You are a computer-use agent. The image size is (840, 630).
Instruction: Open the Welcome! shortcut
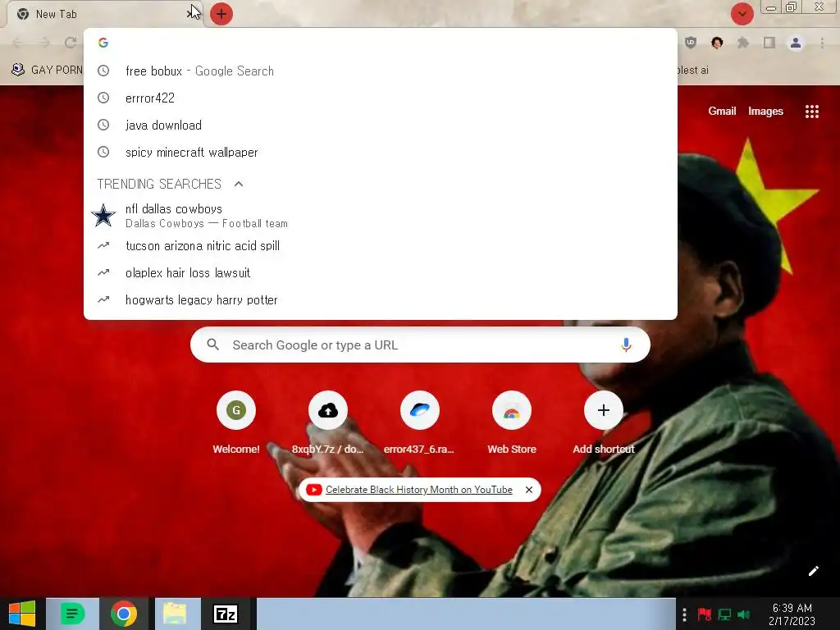pyautogui.click(x=235, y=422)
